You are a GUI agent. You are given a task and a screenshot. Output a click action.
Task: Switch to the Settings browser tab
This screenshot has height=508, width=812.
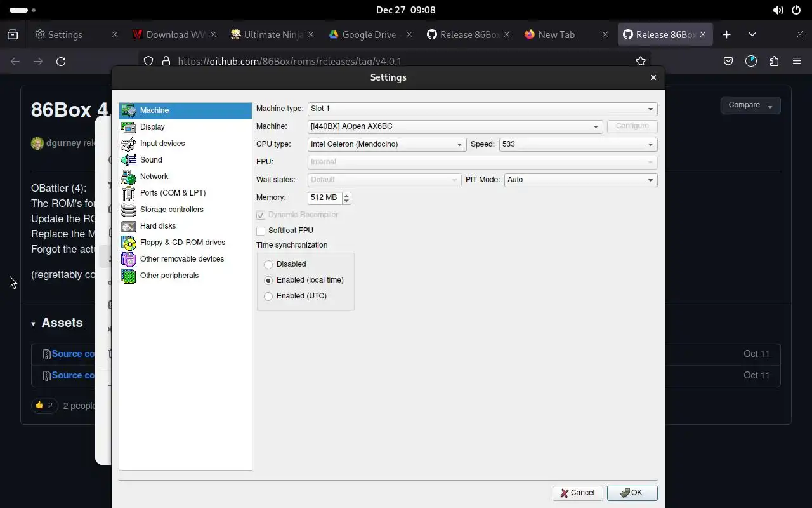(76, 35)
